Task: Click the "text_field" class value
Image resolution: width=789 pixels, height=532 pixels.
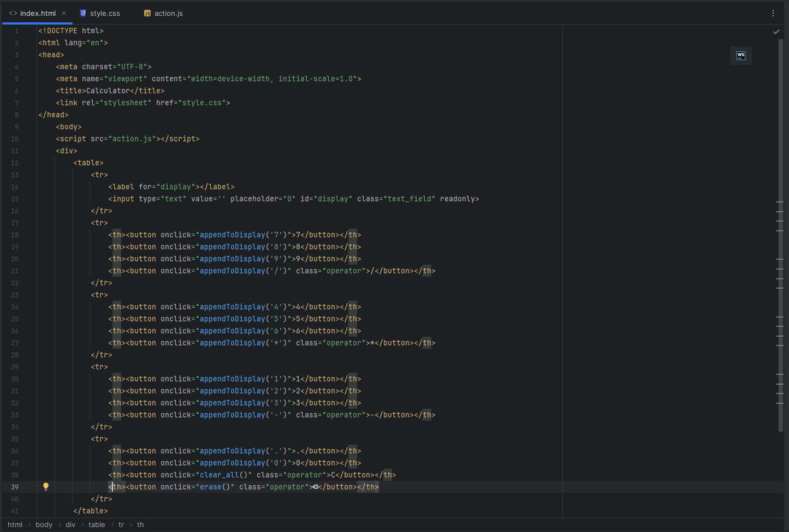Action: [x=410, y=199]
